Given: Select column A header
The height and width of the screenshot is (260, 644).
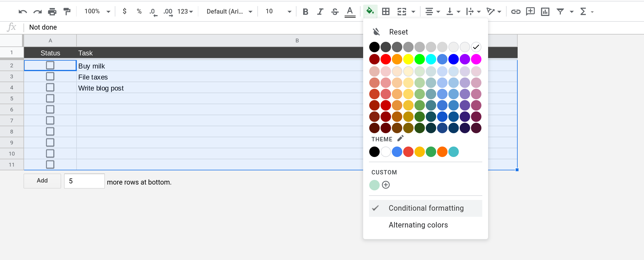Looking at the screenshot, I should (x=50, y=41).
